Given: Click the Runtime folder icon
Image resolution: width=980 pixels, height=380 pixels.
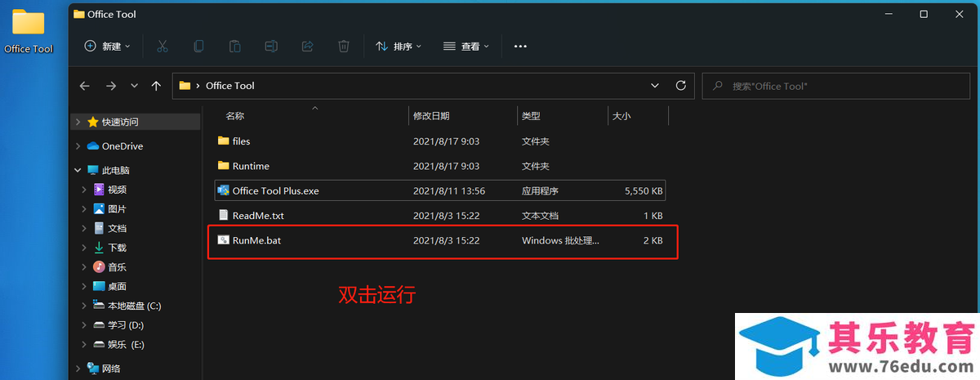Looking at the screenshot, I should tap(224, 165).
